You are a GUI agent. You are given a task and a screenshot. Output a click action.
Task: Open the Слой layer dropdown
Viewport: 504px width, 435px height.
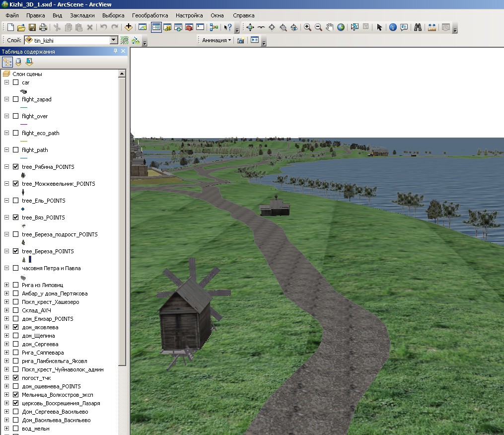point(114,40)
